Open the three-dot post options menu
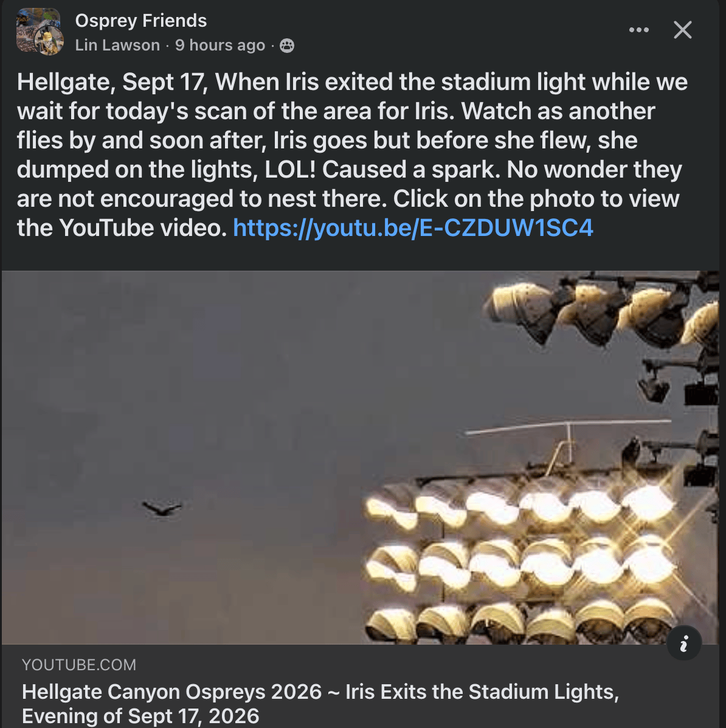The width and height of the screenshot is (726, 728). (638, 30)
